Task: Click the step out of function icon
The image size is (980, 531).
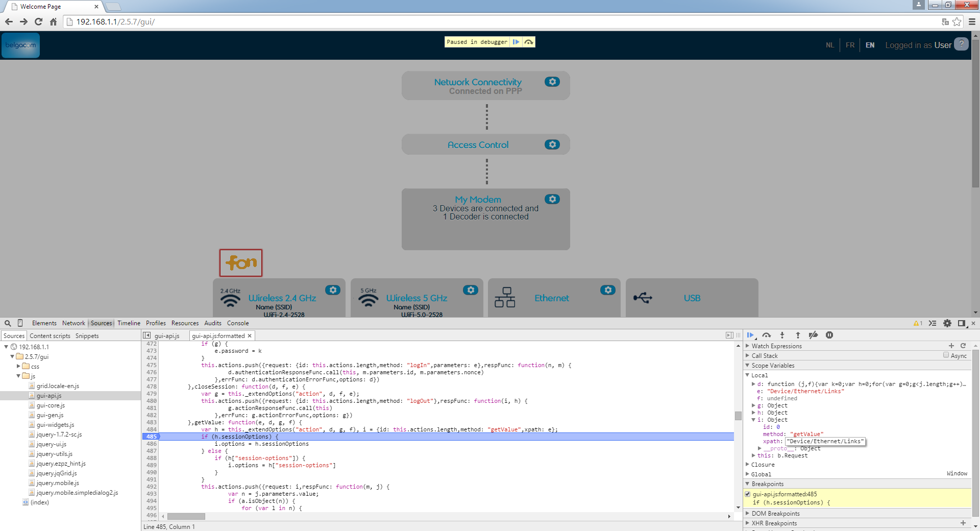Action: pyautogui.click(x=798, y=335)
